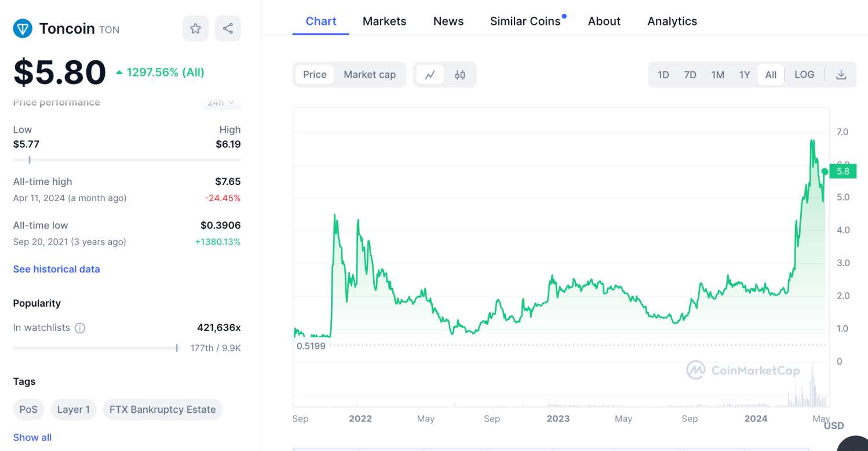Click the High $6.19 value
Screen dimensions: 868x451
point(228,144)
